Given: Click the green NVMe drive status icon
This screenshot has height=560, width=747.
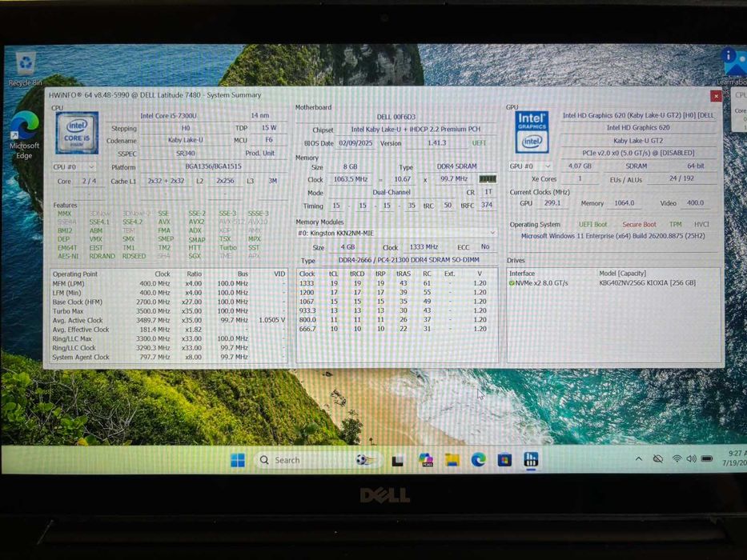Looking at the screenshot, I should (x=512, y=283).
